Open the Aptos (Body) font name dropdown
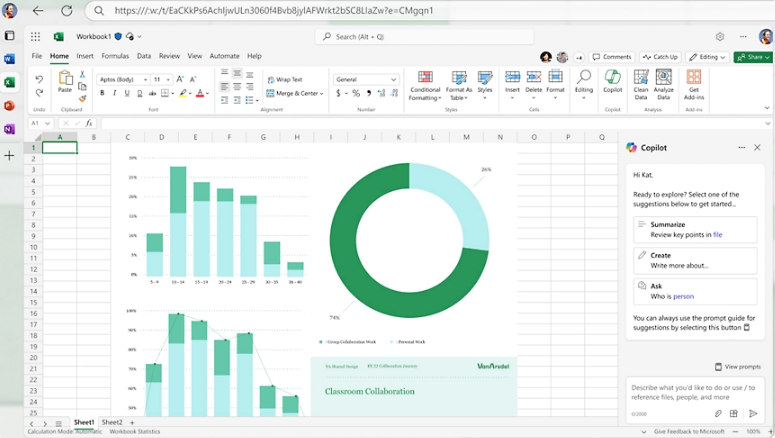The height and width of the screenshot is (438, 775). click(145, 80)
